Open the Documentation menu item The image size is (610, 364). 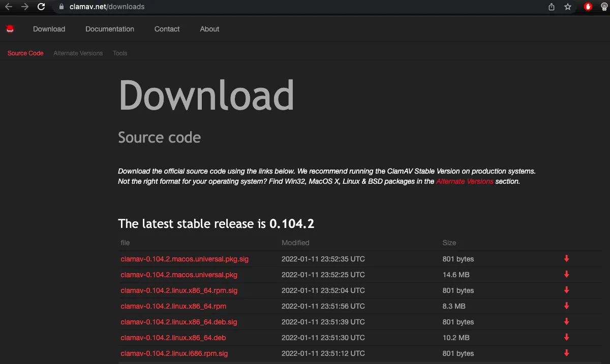(110, 29)
